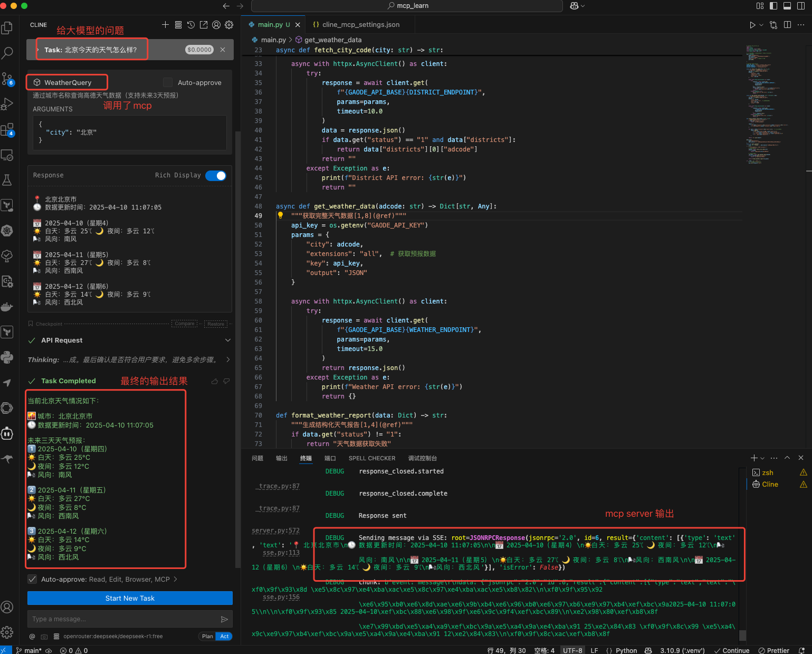Viewport: 812px width, 654px height.
Task: Open the Extensions view with 4 badge
Action: click(x=7, y=129)
